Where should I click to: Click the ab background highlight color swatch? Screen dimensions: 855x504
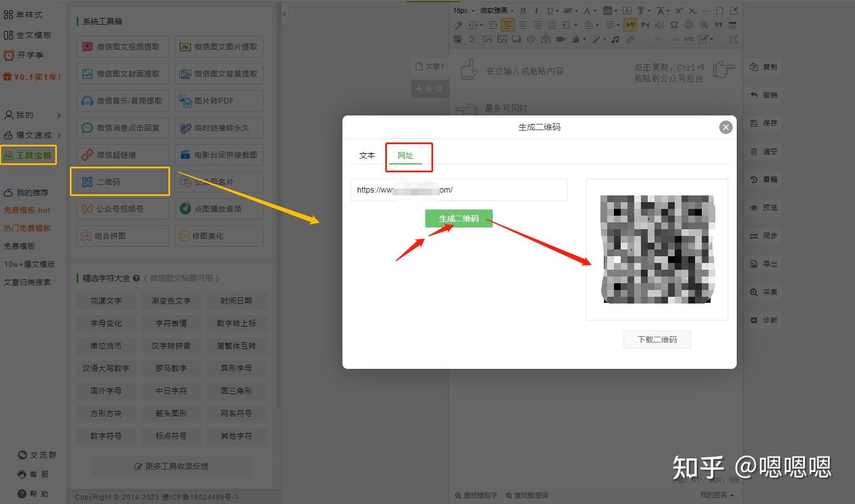tap(607, 11)
